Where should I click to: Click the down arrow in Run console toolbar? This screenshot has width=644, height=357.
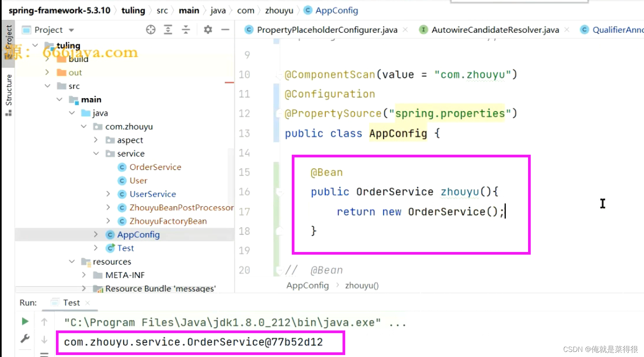[44, 339]
